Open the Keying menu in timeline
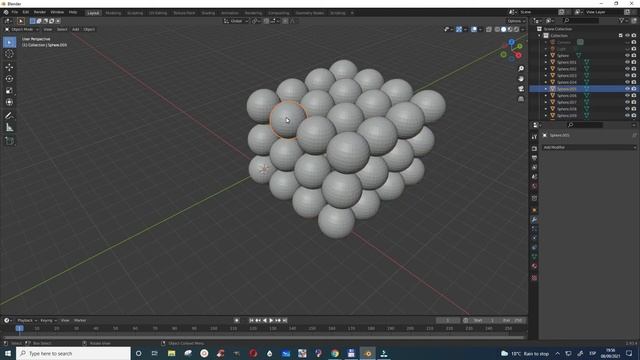 click(48, 320)
